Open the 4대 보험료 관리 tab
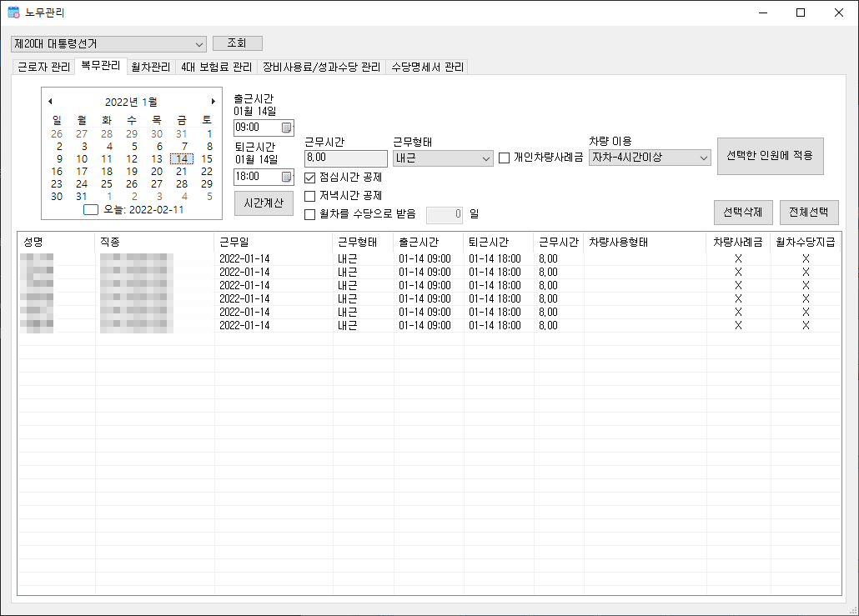This screenshot has width=859, height=616. click(x=216, y=67)
